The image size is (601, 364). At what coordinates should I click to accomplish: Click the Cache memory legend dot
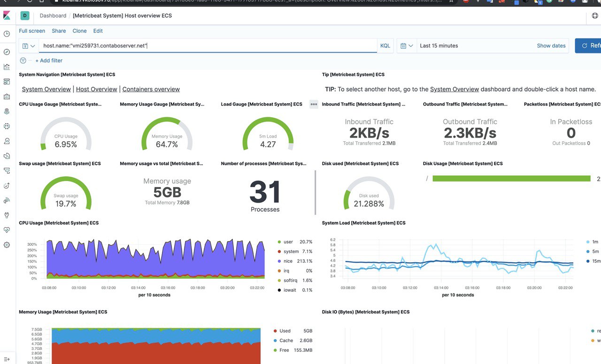tap(275, 341)
